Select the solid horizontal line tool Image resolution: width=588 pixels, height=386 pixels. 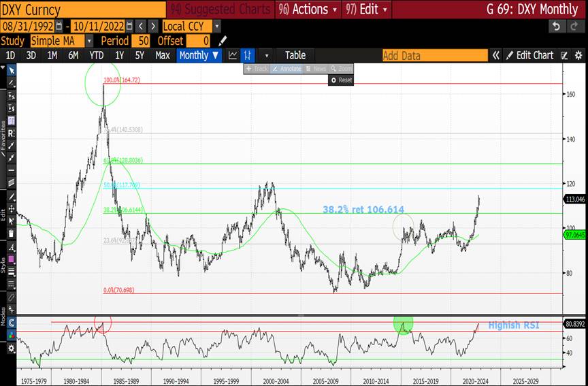[12, 170]
